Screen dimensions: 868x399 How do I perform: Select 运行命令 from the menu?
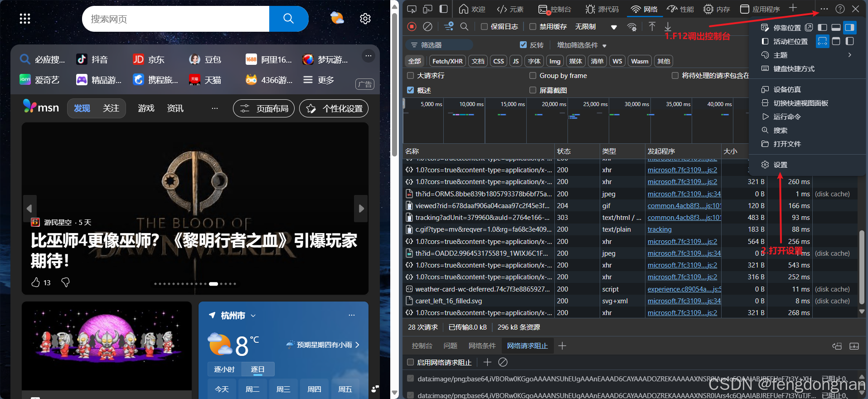[787, 117]
